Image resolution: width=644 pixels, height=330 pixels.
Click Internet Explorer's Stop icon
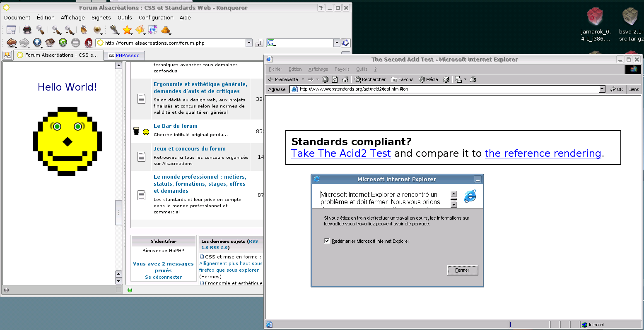pos(325,79)
